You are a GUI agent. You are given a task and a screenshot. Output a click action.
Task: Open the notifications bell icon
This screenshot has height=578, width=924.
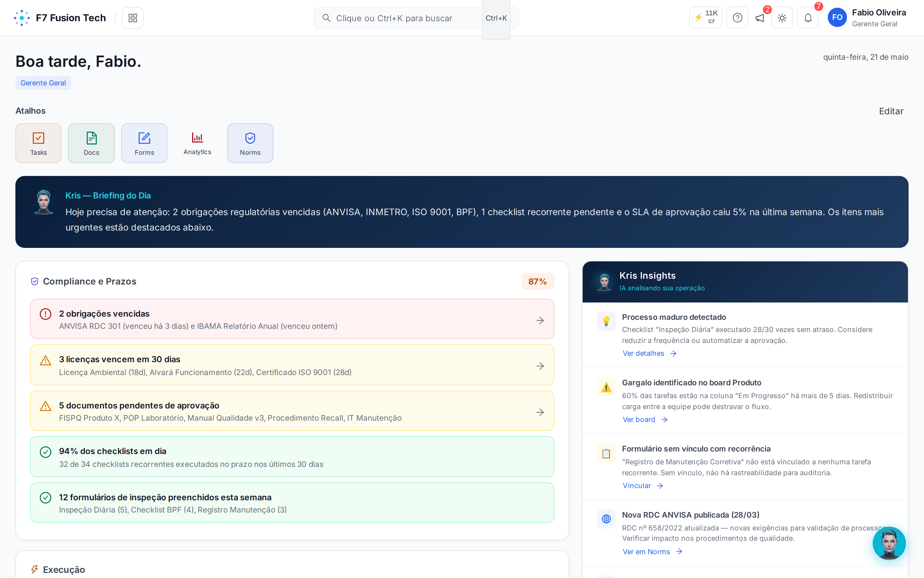[808, 18]
